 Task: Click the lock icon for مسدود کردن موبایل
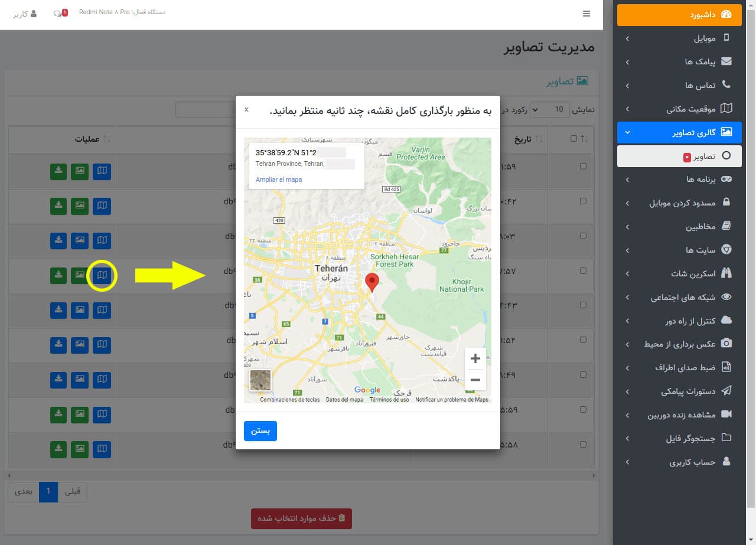726,203
